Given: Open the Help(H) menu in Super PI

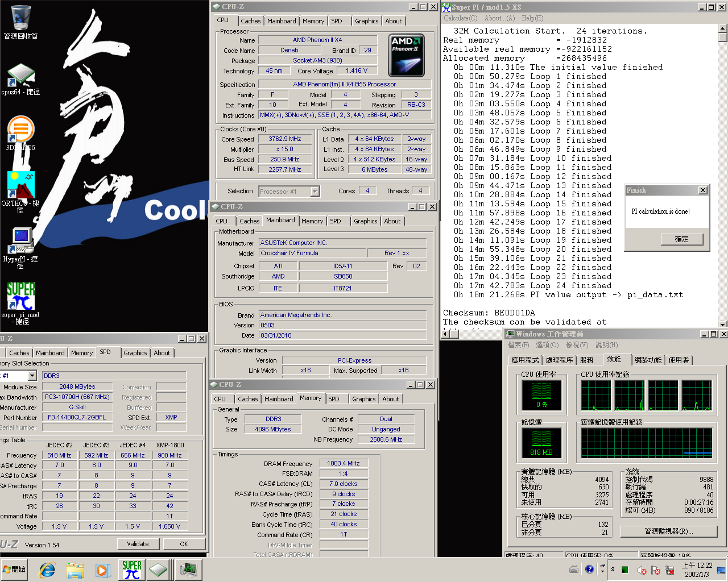Looking at the screenshot, I should (x=532, y=18).
